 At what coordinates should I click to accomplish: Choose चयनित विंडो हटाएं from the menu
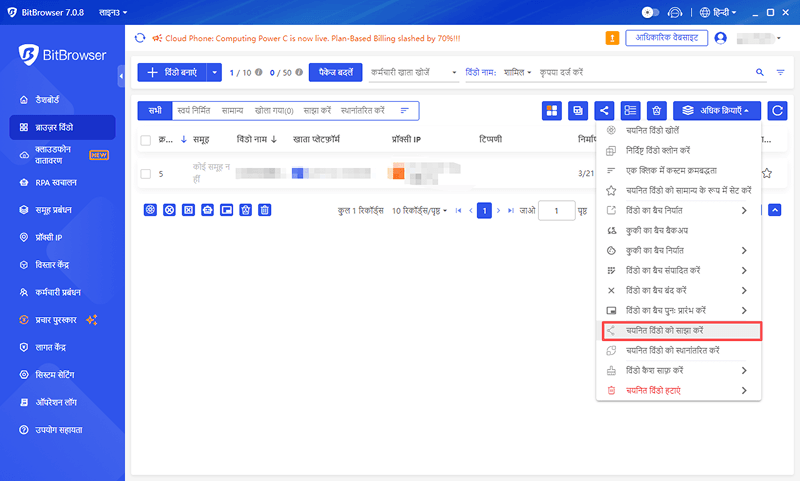[664, 389]
